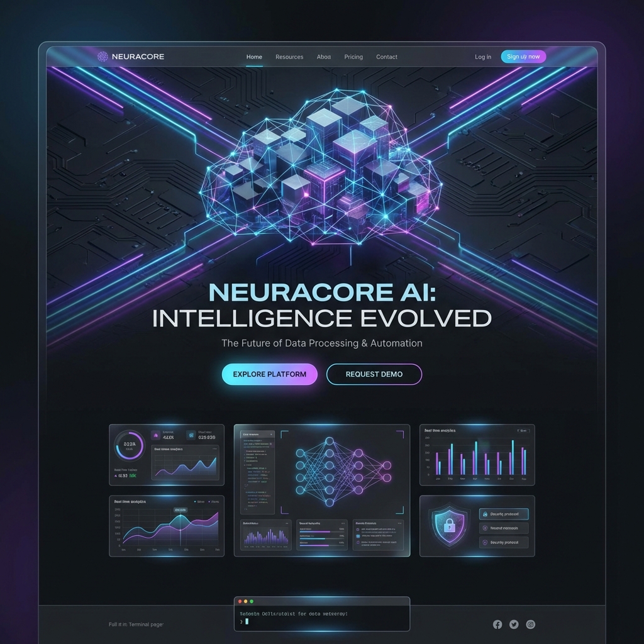Click the Sign up now link
The image size is (644, 644).
pos(523,57)
